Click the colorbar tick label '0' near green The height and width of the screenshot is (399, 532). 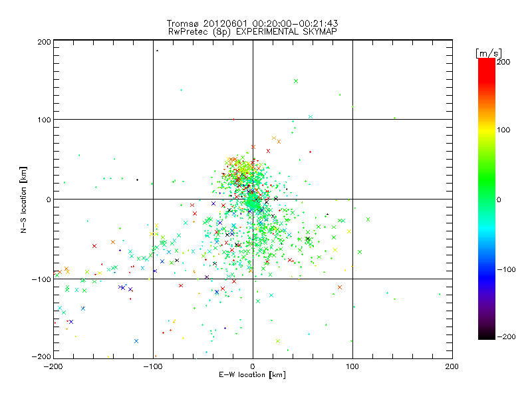pyautogui.click(x=499, y=199)
